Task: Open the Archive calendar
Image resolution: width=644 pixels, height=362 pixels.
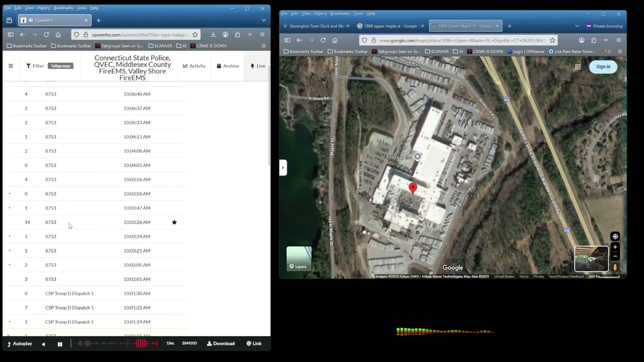Action: [228, 66]
